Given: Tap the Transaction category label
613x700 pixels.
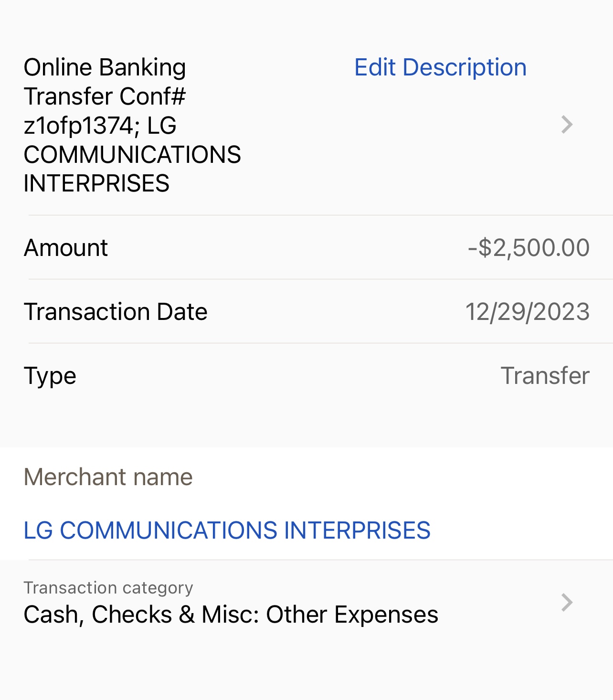Looking at the screenshot, I should pyautogui.click(x=108, y=588).
